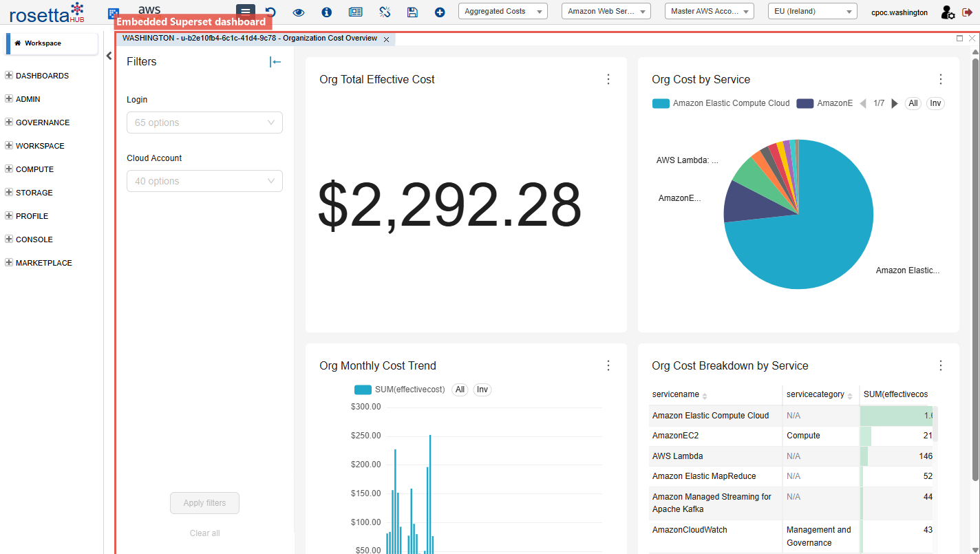
Task: Click the Apply filters button
Action: pos(204,503)
